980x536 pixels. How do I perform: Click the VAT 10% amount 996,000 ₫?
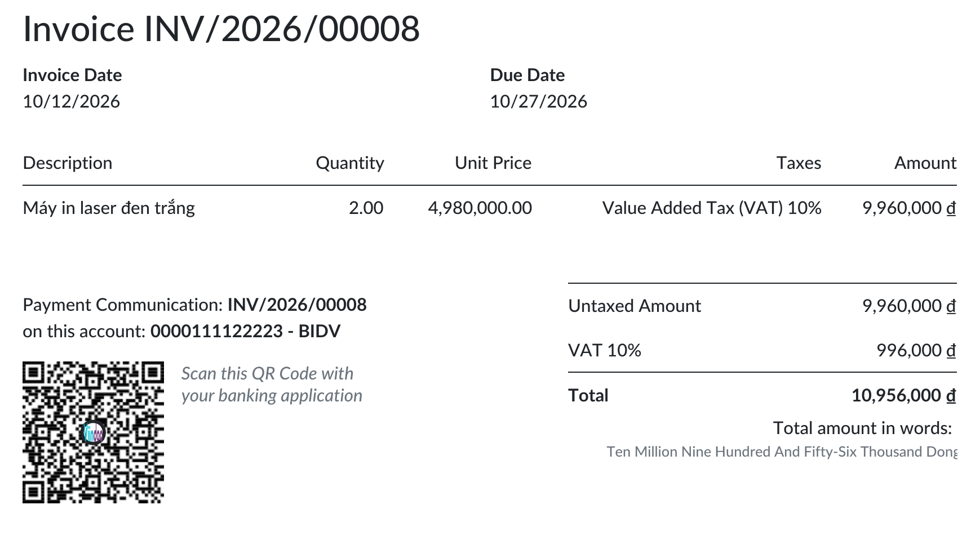click(916, 350)
